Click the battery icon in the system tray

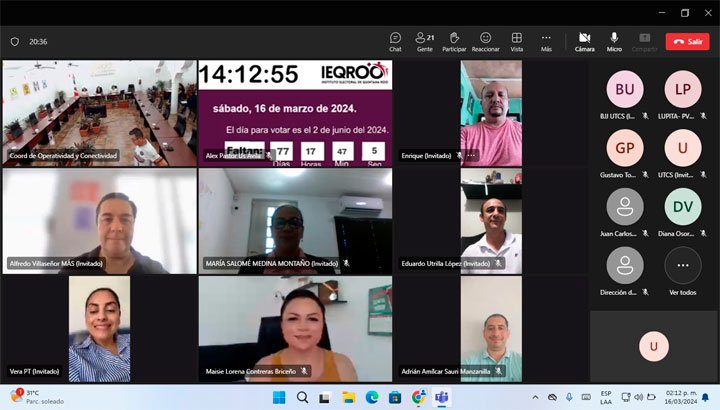[x=651, y=397]
